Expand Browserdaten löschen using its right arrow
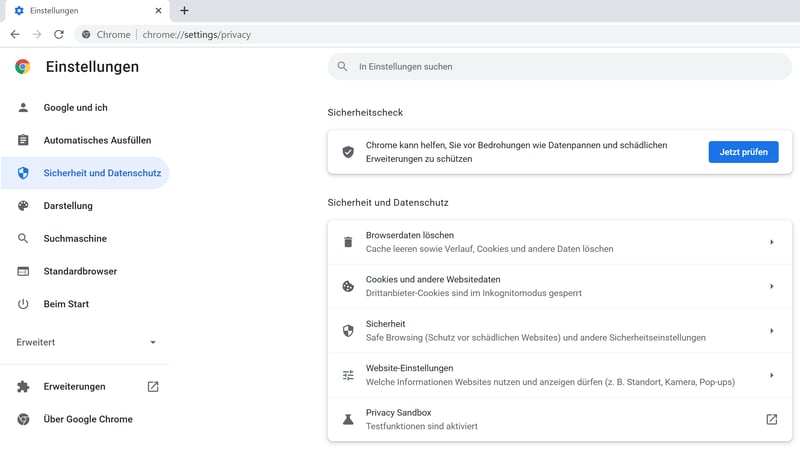Image resolution: width=800 pixels, height=453 pixels. click(x=771, y=242)
